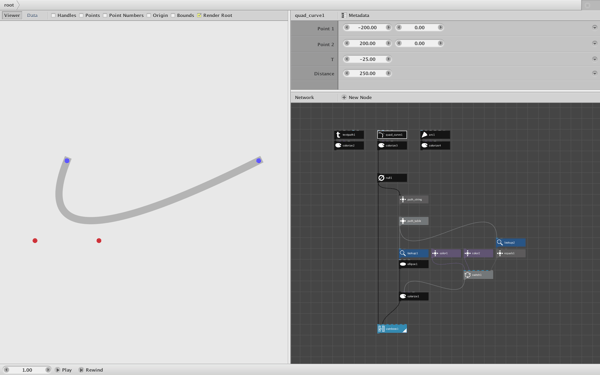Image resolution: width=600 pixels, height=375 pixels.
Task: Click the leftmost red control point in viewer
Action: coord(35,241)
